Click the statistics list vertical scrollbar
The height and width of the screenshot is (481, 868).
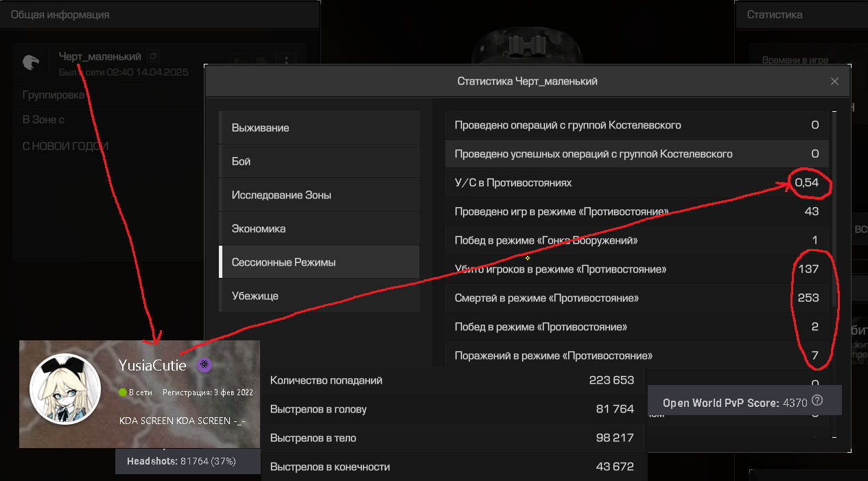point(834,206)
